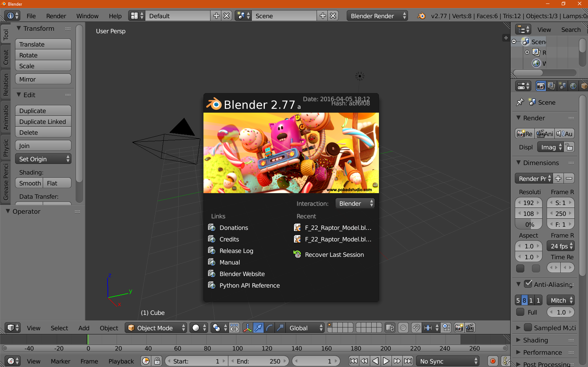Image resolution: width=588 pixels, height=367 pixels.
Task: Click the OpenGL render image camera icon
Action: click(x=459, y=328)
